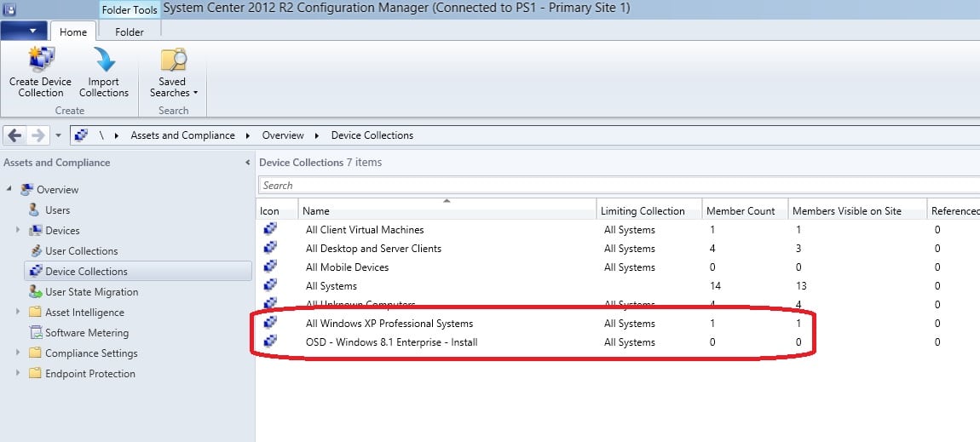
Task: Select All Windows XP Professional Systems collection
Action: pyautogui.click(x=389, y=324)
